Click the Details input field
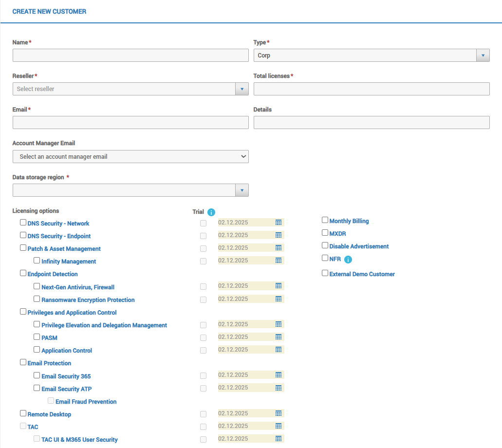The height and width of the screenshot is (448, 502). (x=372, y=123)
